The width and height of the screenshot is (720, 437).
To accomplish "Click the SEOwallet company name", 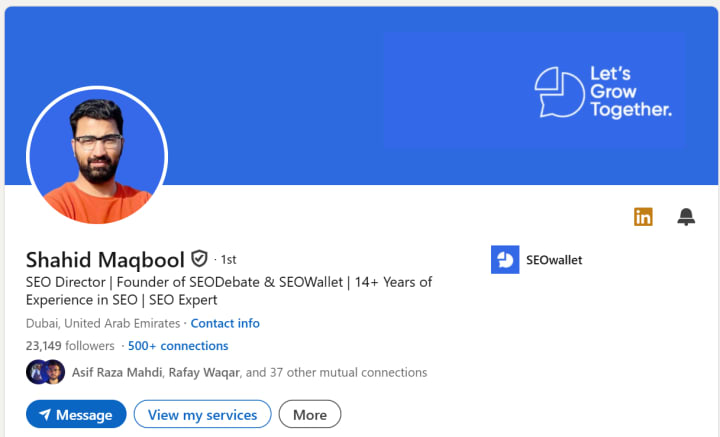I will (554, 260).
